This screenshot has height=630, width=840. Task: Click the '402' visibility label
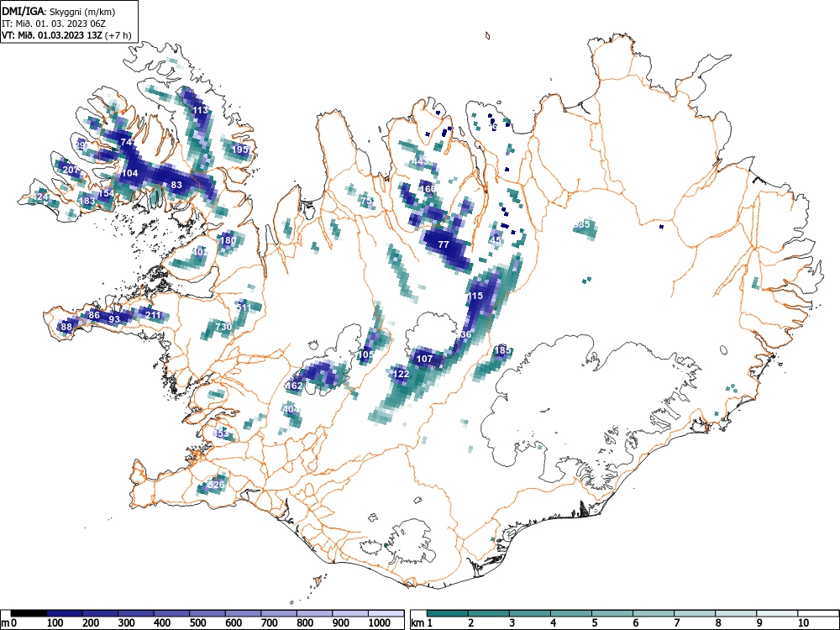coord(199,252)
